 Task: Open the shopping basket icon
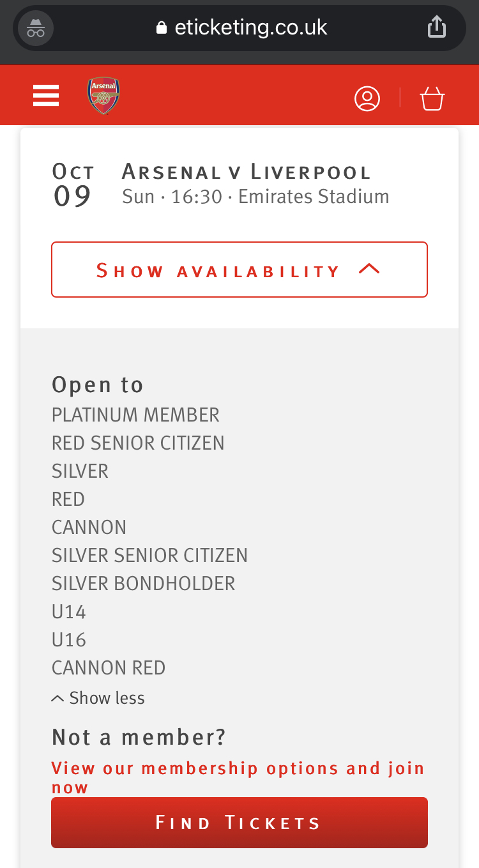point(432,98)
